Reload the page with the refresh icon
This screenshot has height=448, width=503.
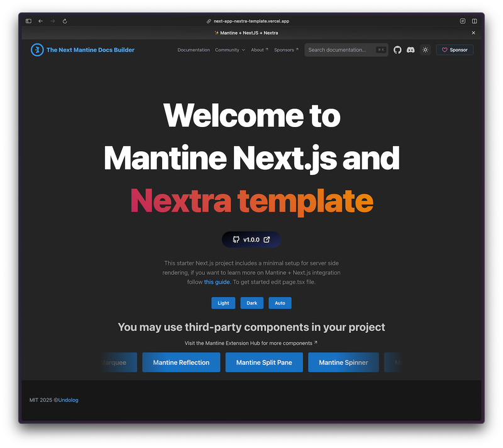(65, 21)
